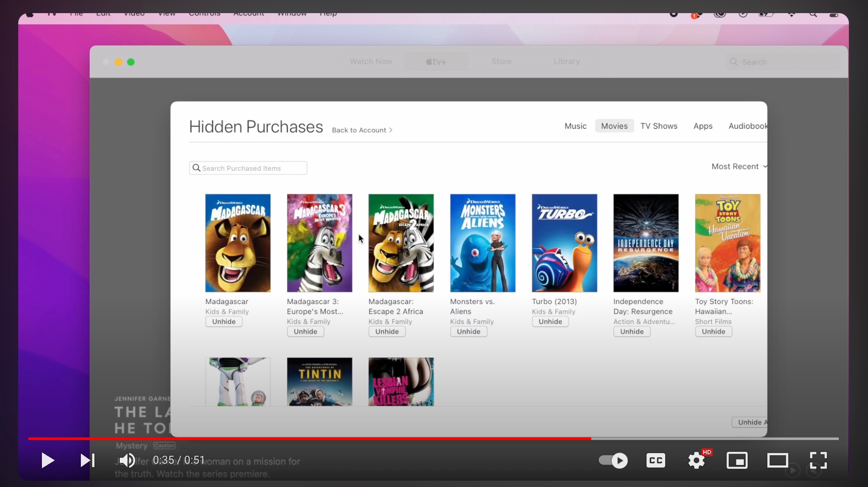Unhide the Madagascar movie
This screenshot has width=868, height=487.
[224, 322]
